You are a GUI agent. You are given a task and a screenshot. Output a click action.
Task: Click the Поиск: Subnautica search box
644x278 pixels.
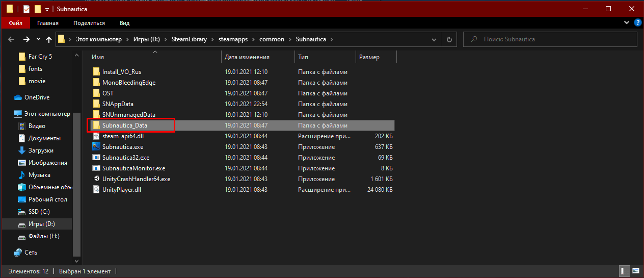tap(551, 39)
